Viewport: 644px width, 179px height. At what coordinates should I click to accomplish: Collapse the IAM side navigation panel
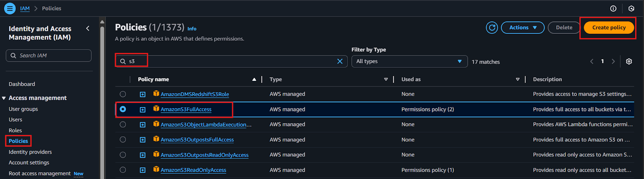[88, 28]
